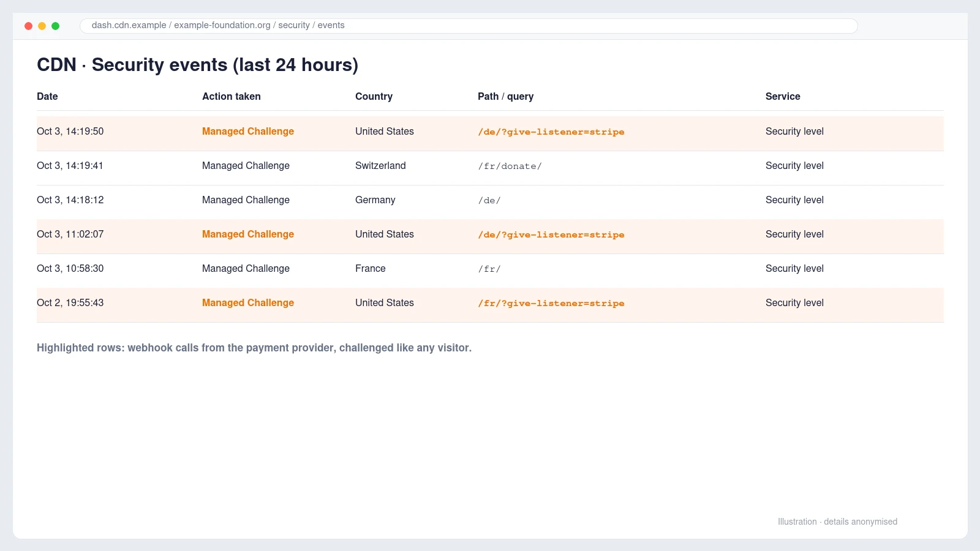Image resolution: width=980 pixels, height=551 pixels.
Task: Click Security level in the 14:19:50 row
Action: [794, 131]
